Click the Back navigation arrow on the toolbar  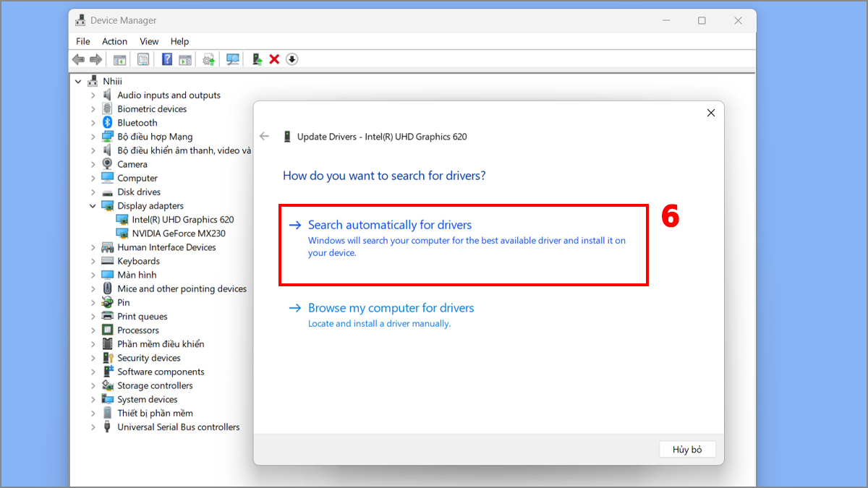tap(78, 59)
